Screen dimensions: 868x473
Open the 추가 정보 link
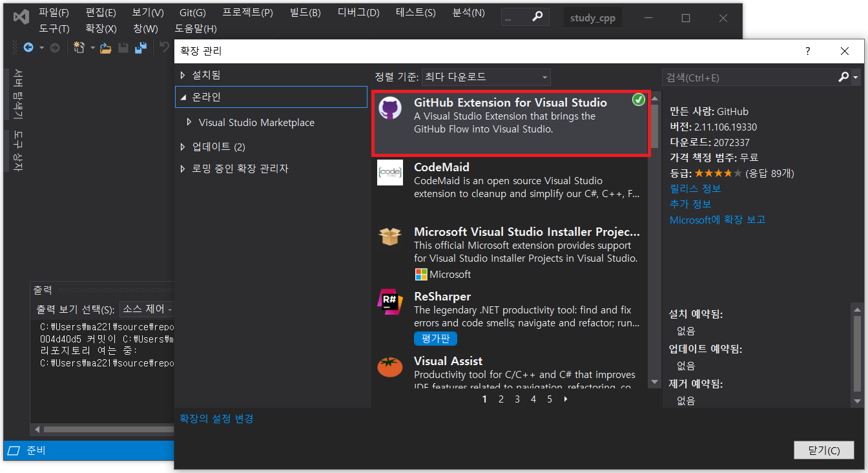[690, 204]
